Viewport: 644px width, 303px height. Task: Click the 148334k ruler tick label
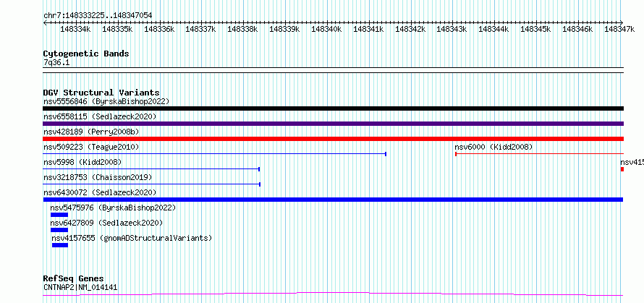pyautogui.click(x=75, y=29)
